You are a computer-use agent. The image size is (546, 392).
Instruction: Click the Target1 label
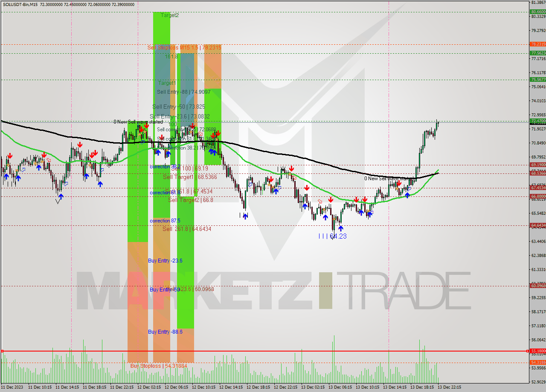167,83
